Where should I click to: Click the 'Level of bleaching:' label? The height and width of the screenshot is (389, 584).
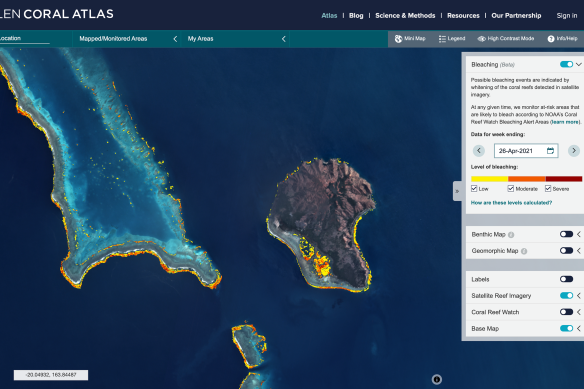tap(494, 167)
